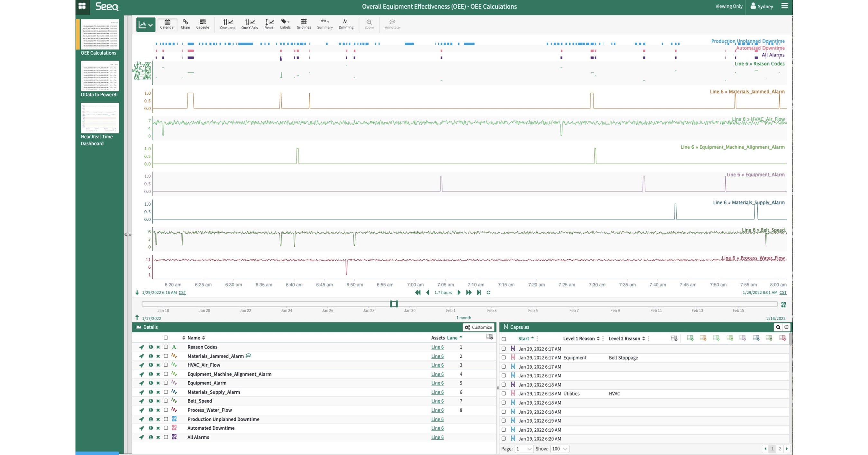Viewport: 868px width, 455px height.
Task: Toggle Gridlines on the chart
Action: point(304,24)
